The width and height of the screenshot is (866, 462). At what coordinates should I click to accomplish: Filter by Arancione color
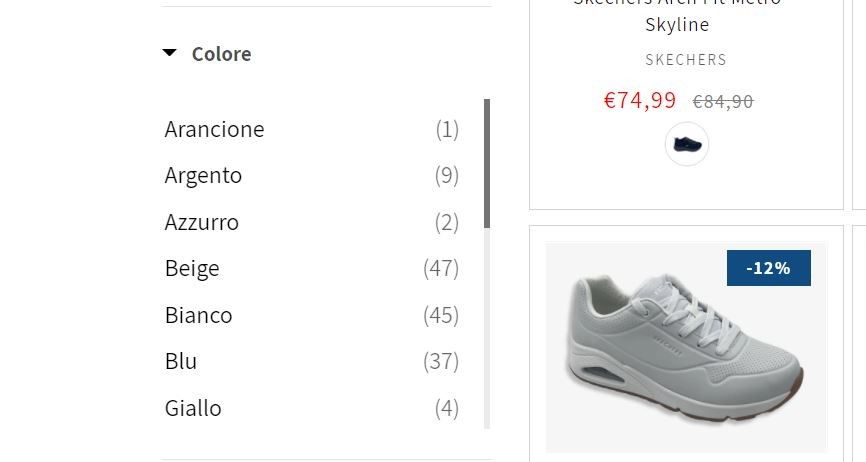click(x=311, y=130)
